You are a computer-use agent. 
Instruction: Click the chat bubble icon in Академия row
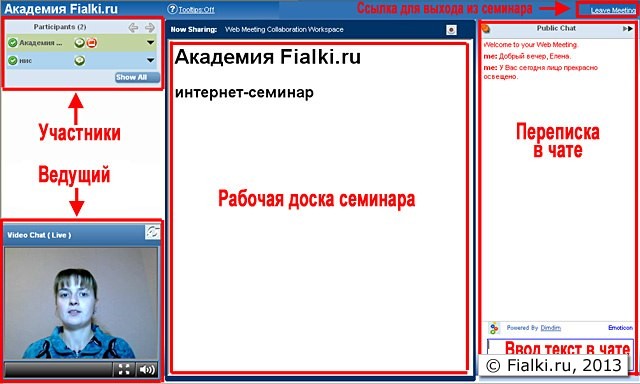[80, 42]
